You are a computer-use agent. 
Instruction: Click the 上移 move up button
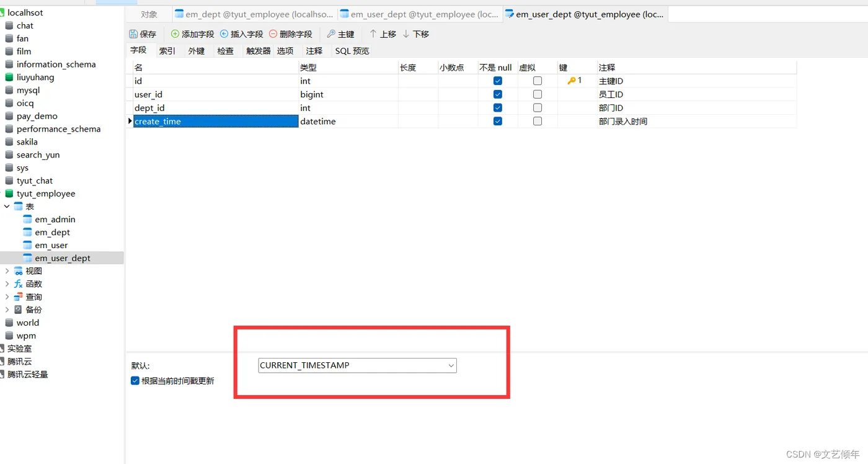(x=383, y=34)
